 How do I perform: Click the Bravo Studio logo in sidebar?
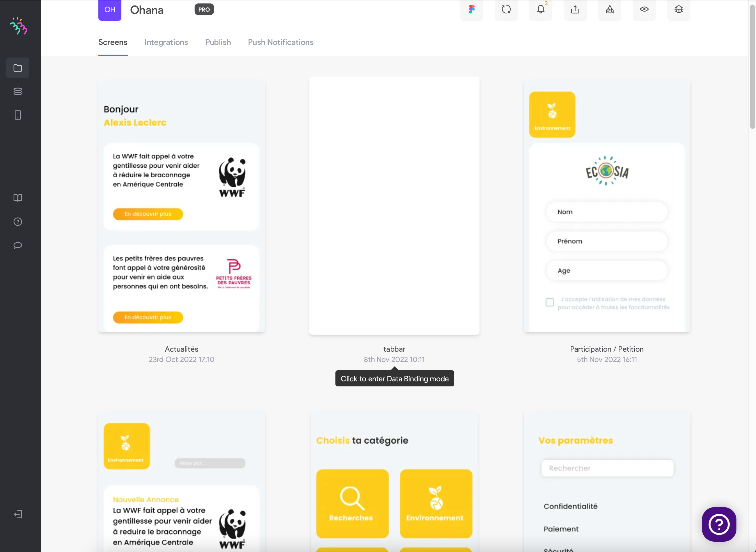click(x=18, y=26)
